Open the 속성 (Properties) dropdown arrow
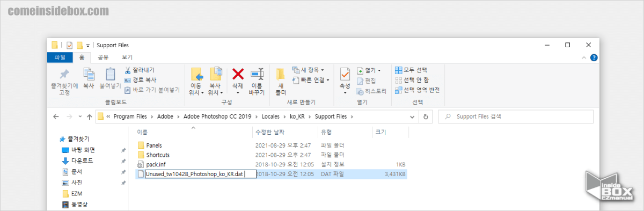The width and height of the screenshot is (644, 211). (345, 93)
